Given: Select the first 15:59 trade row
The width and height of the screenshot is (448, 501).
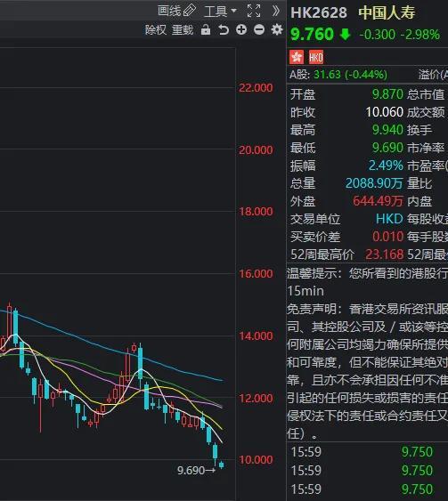Looking at the screenshot, I should (368, 452).
